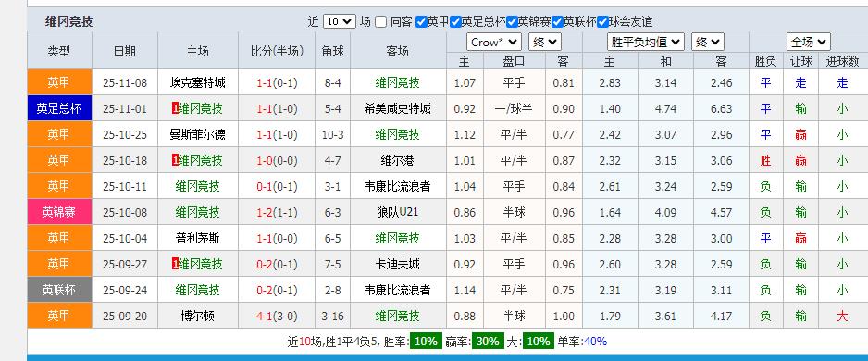Click the odds value 4.09
The image size is (868, 361).
665,212
